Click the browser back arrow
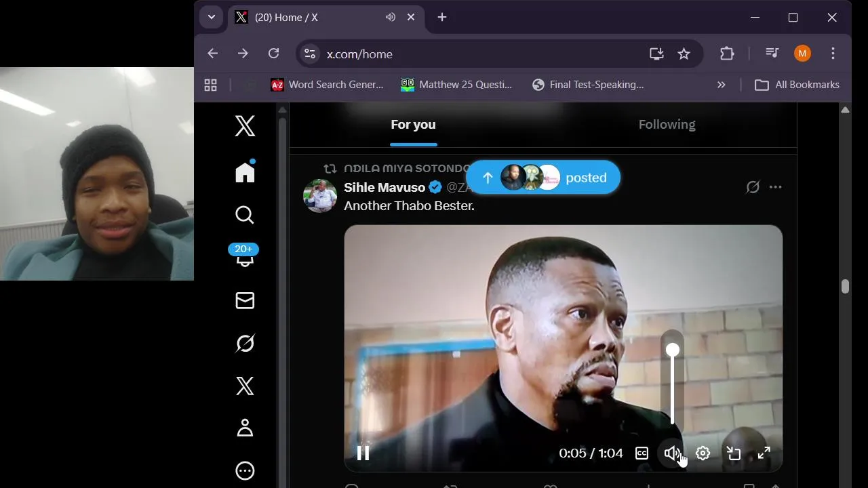Image resolution: width=868 pixels, height=488 pixels. [213, 54]
